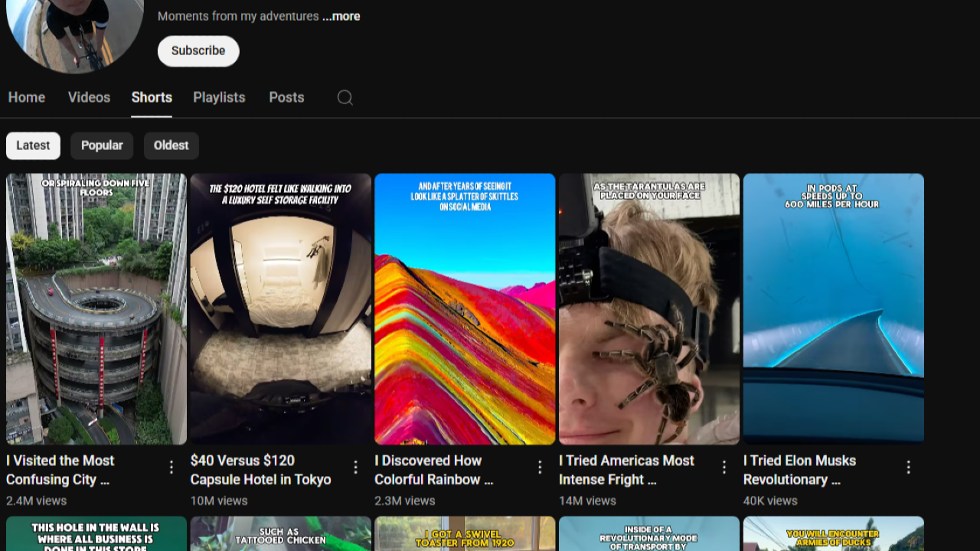Image resolution: width=980 pixels, height=551 pixels.
Task: Open the channel search icon
Action: click(345, 98)
